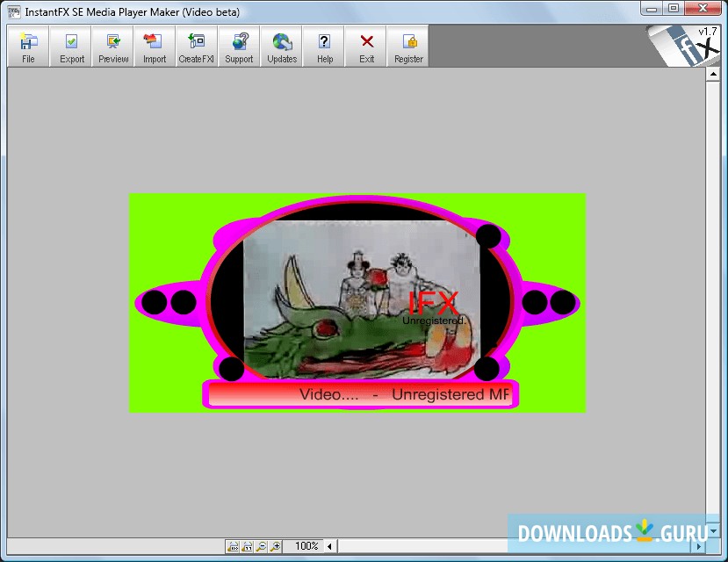This screenshot has width=728, height=562.
Task: Export the media player project
Action: coord(70,46)
